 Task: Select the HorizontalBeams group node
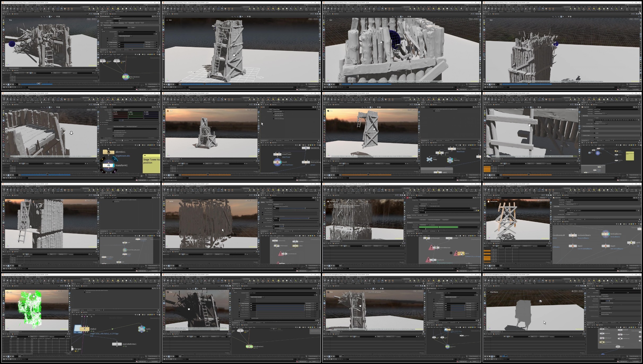pyautogui.click(x=573, y=235)
